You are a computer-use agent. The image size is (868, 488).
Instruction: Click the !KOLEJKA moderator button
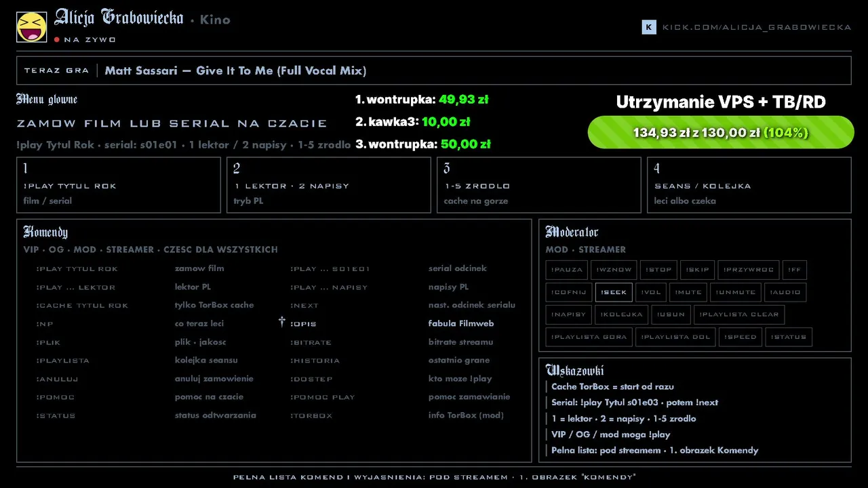coord(621,314)
